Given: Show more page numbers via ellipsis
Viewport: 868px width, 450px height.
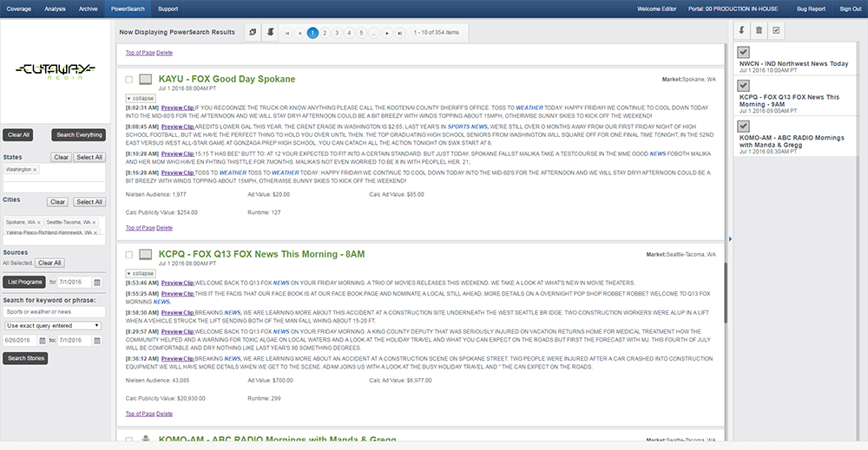Looking at the screenshot, I should (x=373, y=33).
